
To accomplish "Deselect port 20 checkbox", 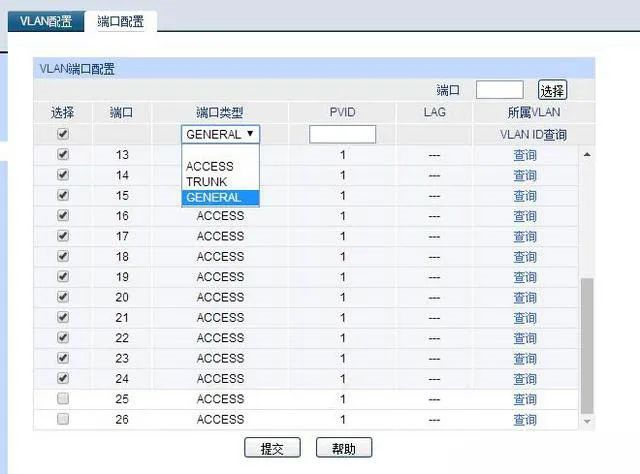I will point(63,297).
